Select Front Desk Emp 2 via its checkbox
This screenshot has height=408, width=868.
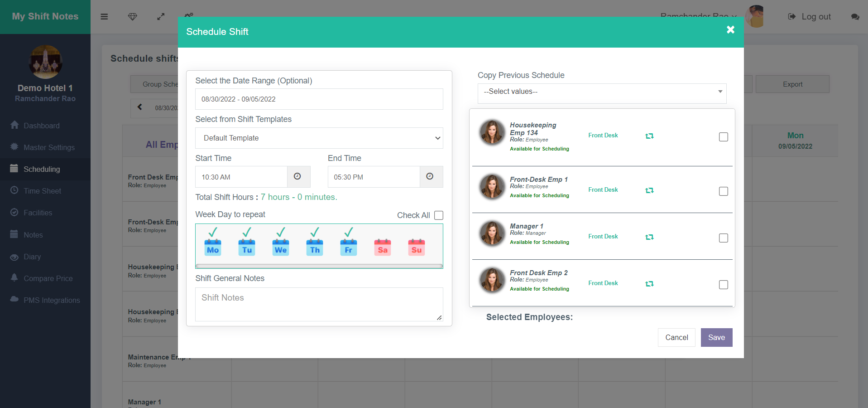pos(723,284)
